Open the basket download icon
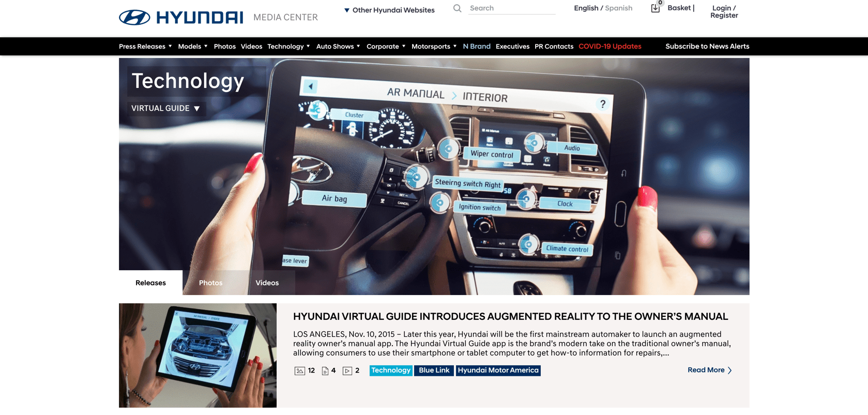This screenshot has height=415, width=868. click(656, 8)
